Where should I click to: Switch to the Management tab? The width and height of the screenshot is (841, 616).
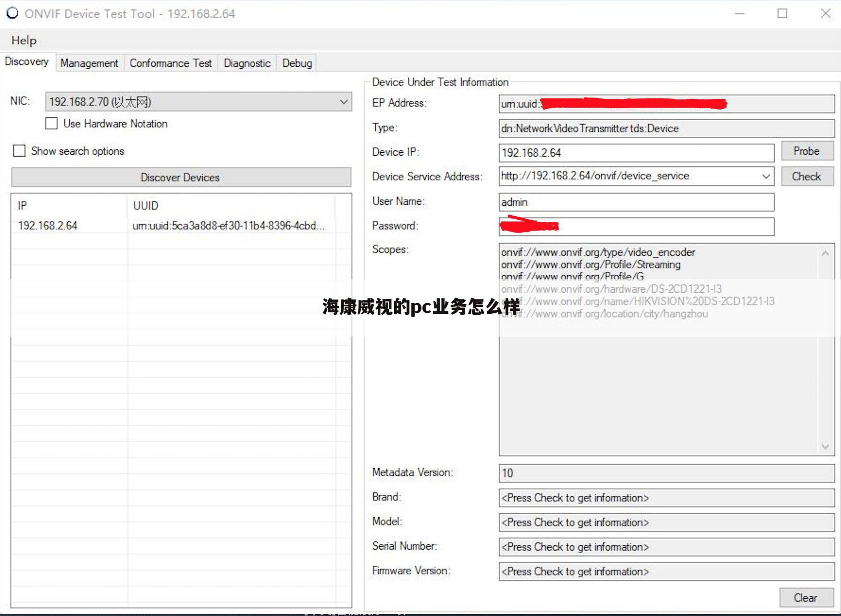[x=89, y=63]
